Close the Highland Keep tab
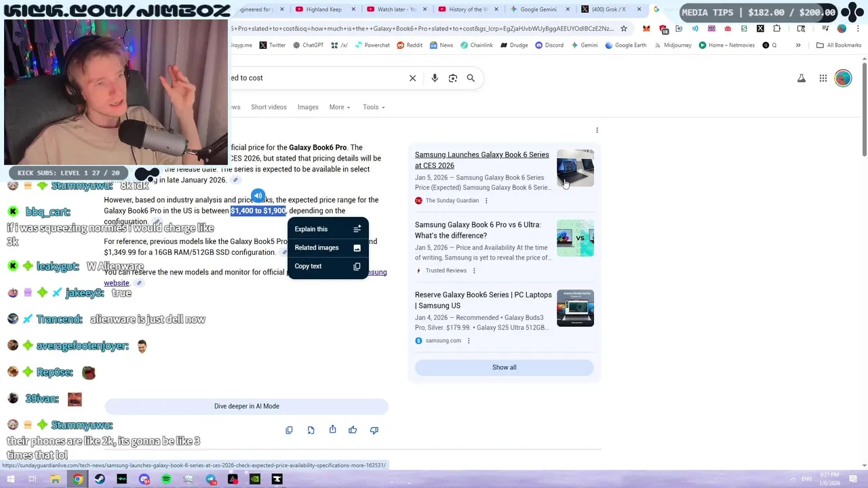The width and height of the screenshot is (868, 488). [x=353, y=9]
